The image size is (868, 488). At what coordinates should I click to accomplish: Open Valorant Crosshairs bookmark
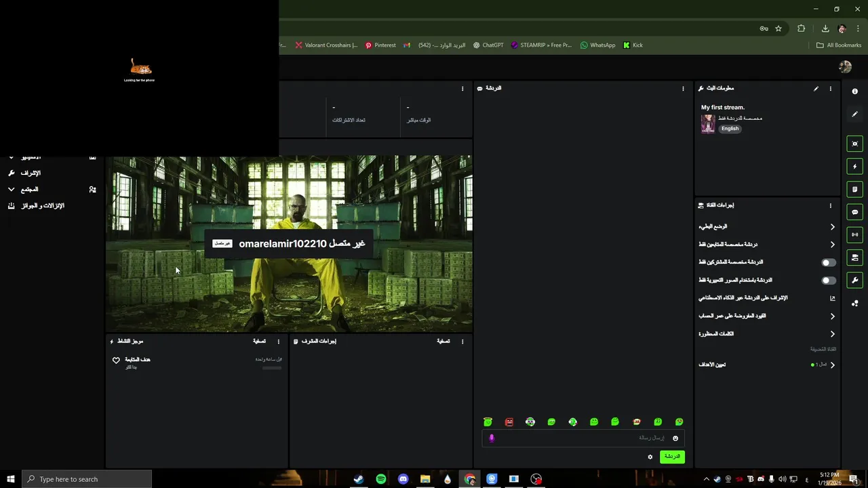tap(326, 45)
